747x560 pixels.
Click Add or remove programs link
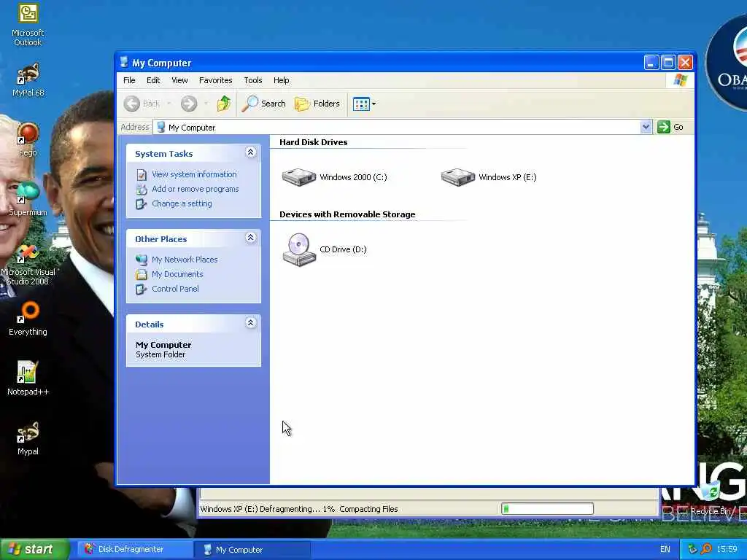[196, 189]
